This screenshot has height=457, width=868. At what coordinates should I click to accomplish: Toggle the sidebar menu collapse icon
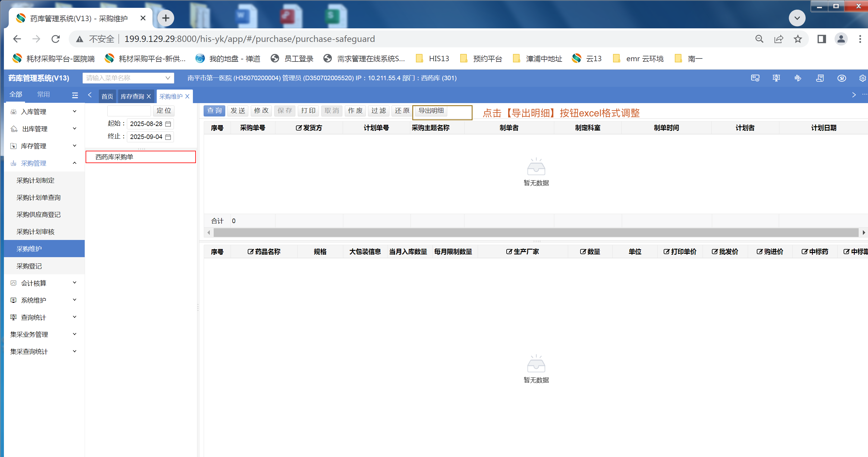[75, 95]
